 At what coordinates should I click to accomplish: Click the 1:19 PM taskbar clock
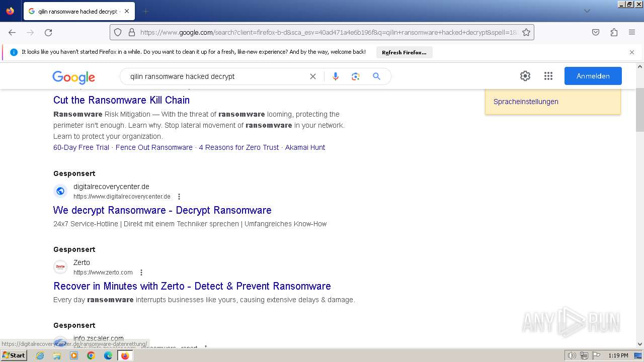pyautogui.click(x=618, y=355)
